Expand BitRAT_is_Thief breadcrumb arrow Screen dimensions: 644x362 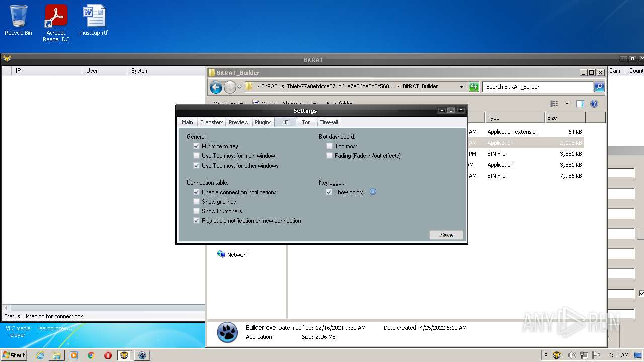[x=258, y=87]
